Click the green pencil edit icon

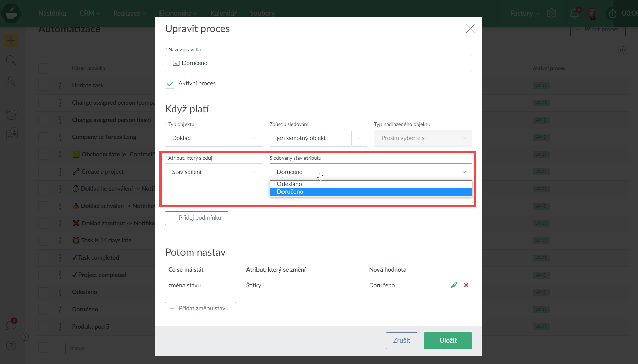[454, 285]
